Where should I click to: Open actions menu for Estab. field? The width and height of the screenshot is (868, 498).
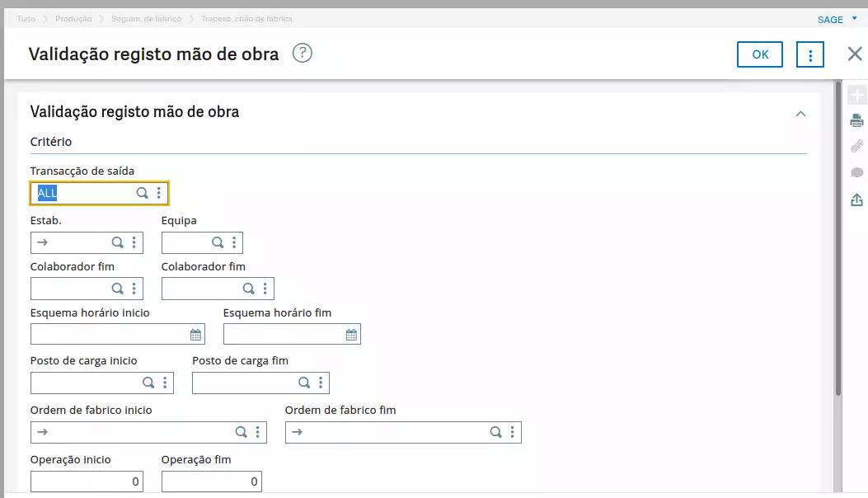(134, 242)
